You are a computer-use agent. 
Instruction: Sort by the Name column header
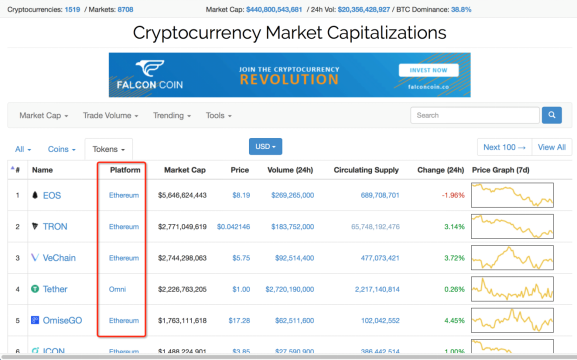(x=42, y=170)
